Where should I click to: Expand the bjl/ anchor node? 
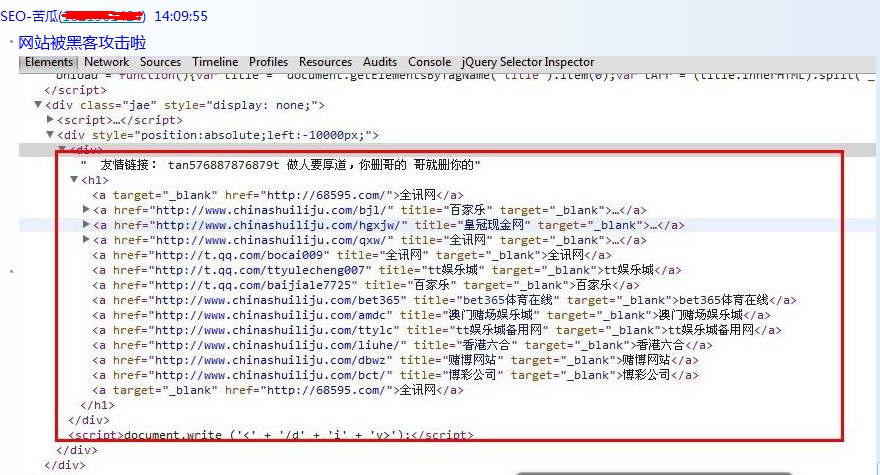click(86, 209)
